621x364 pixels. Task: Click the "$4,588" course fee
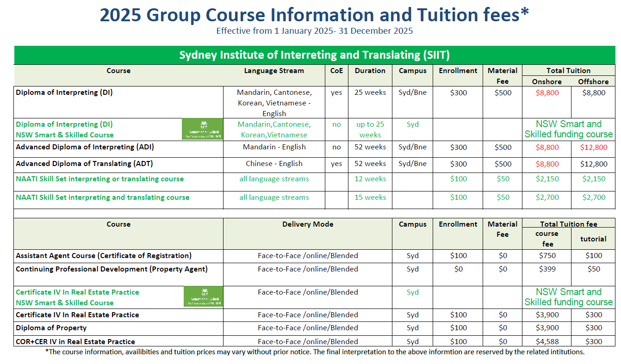tap(547, 342)
